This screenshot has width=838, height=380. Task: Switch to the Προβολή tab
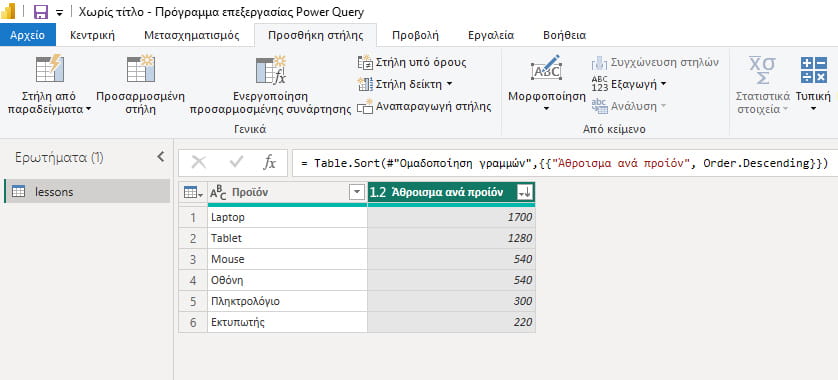[415, 36]
